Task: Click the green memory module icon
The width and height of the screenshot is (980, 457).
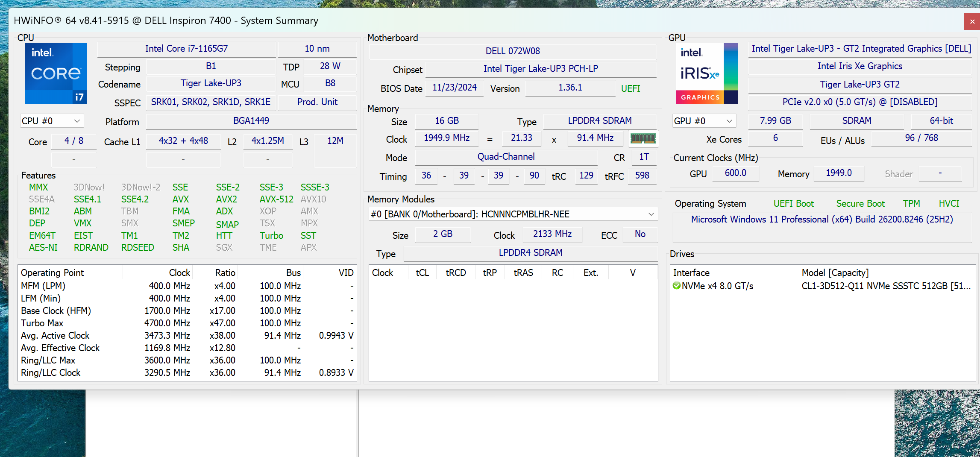Action: click(643, 138)
